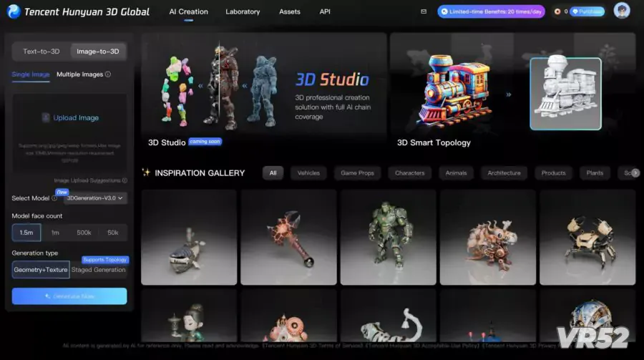Filter gallery by Characters category
644x360 pixels.
409,172
